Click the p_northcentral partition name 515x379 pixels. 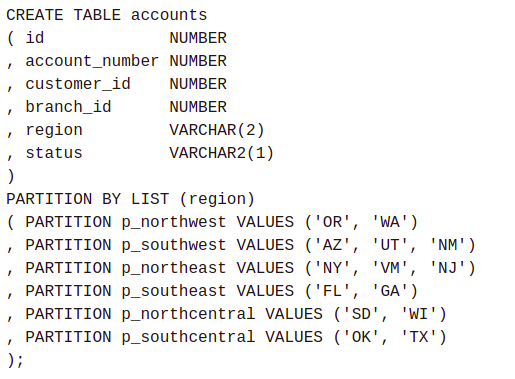pos(188,314)
